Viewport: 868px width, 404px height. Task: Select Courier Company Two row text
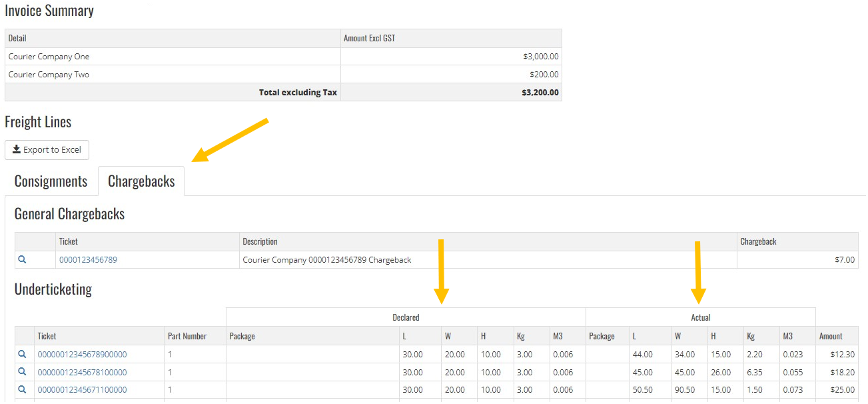click(x=49, y=75)
